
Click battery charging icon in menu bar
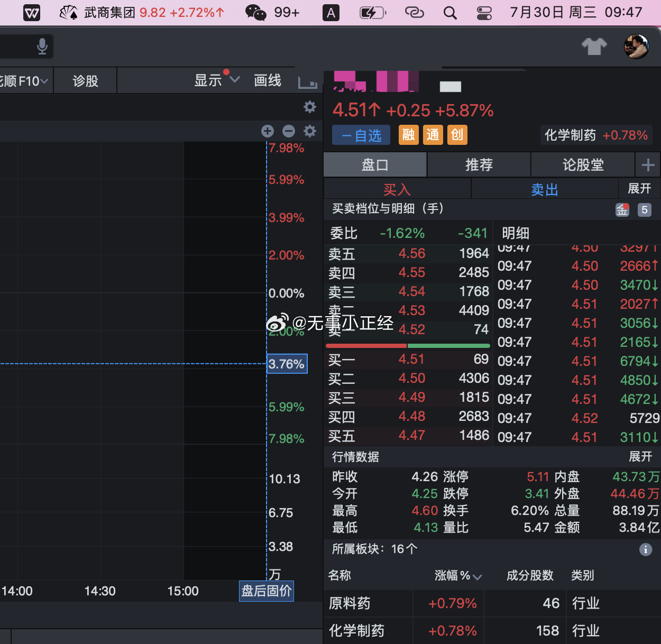(373, 13)
